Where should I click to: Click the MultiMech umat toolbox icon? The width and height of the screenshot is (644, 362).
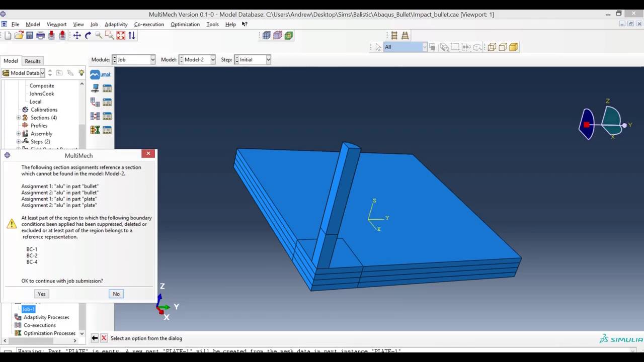pos(100,74)
